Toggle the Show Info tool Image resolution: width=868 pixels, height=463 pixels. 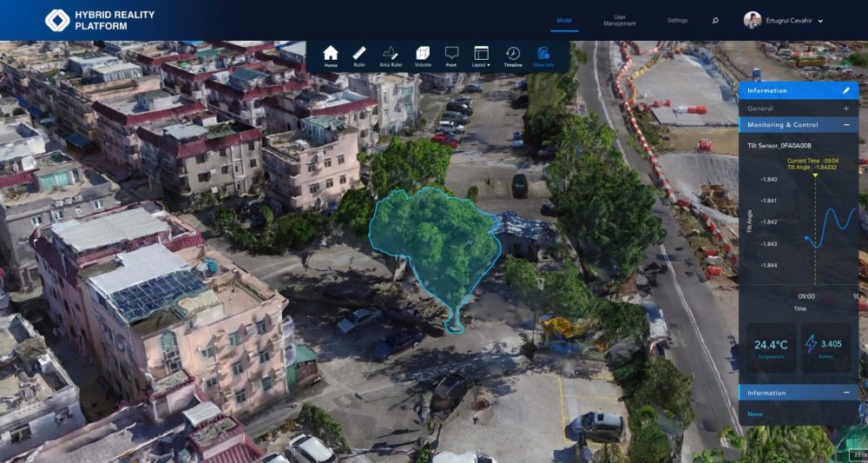(x=543, y=56)
